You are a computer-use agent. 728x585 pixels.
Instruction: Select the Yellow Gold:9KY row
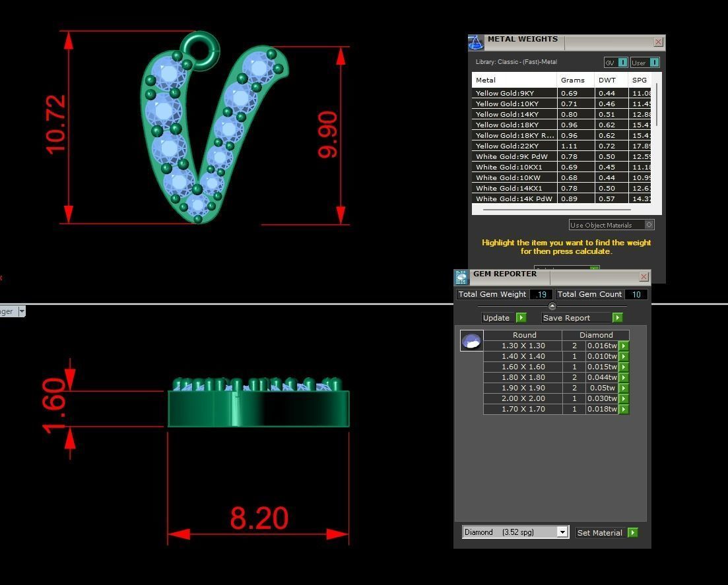tap(561, 93)
